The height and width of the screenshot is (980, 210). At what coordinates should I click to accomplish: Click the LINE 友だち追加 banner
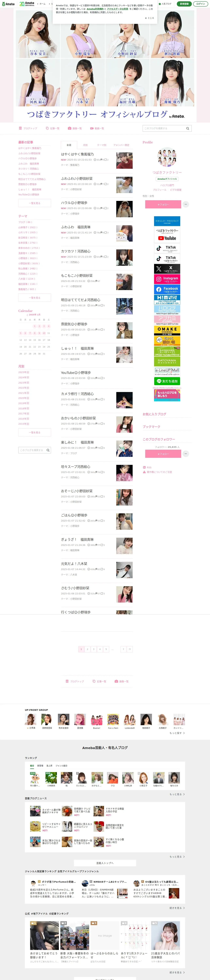(x=167, y=381)
